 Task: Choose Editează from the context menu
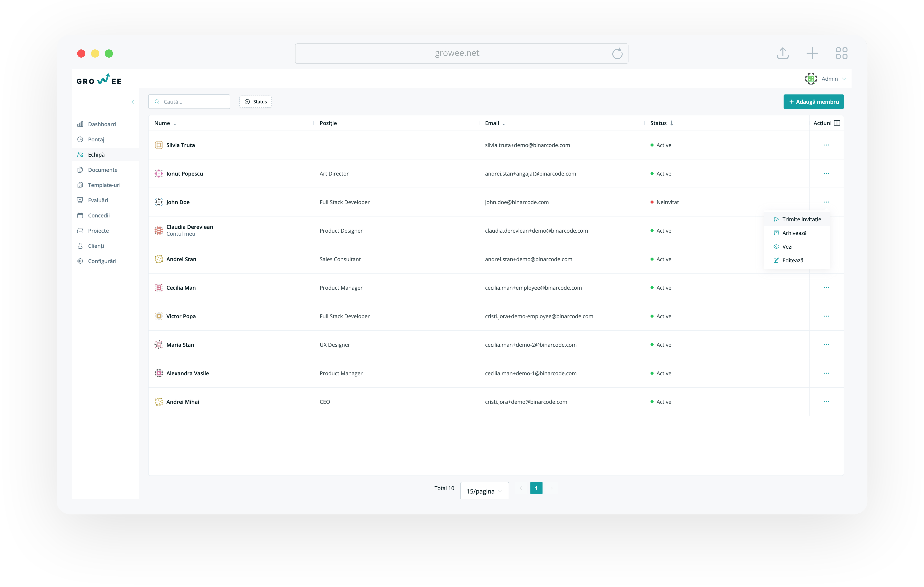click(x=797, y=260)
